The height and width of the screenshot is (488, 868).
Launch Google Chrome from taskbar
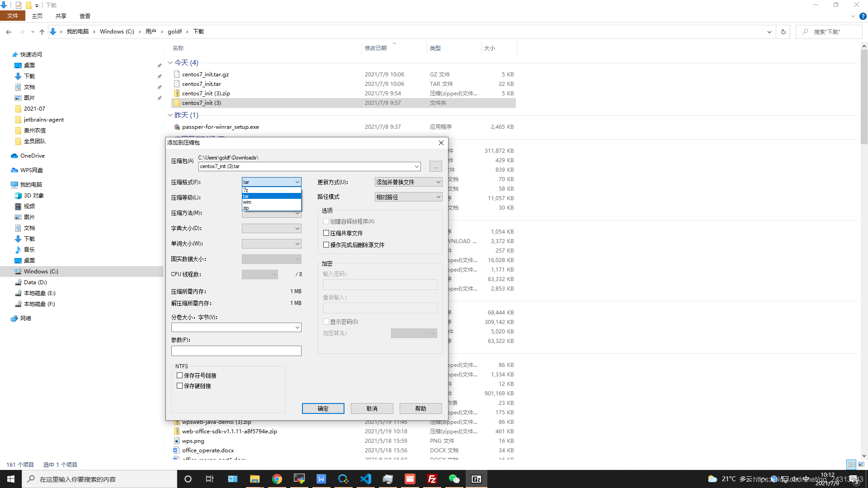tap(277, 479)
